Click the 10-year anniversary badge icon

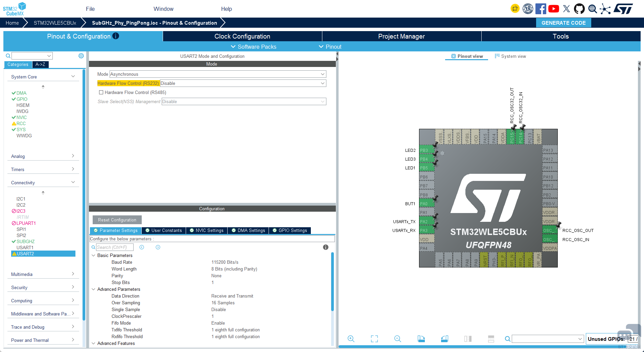(528, 9)
